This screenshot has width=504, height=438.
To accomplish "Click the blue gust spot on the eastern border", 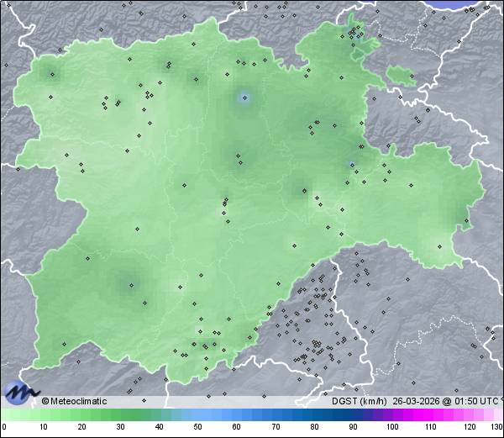I will pyautogui.click(x=351, y=163).
